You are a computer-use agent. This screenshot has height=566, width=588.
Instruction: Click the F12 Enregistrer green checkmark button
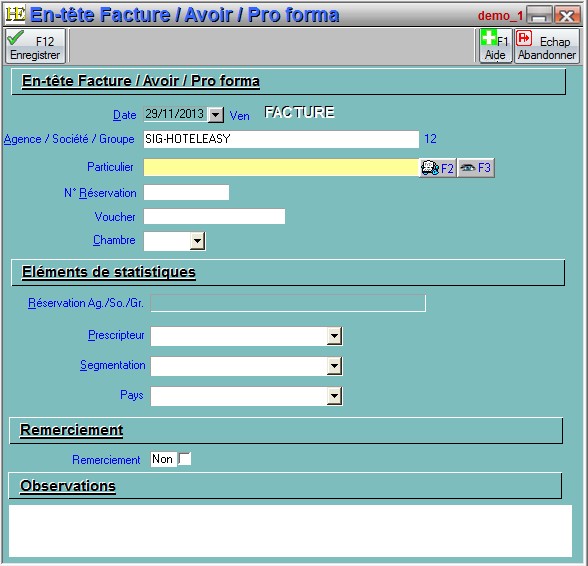pyautogui.click(x=35, y=46)
